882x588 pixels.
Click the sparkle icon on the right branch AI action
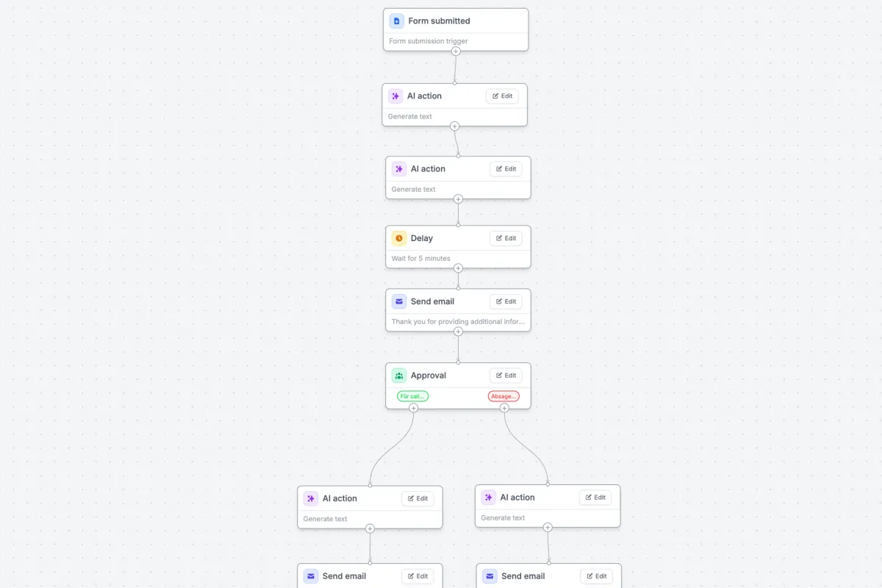489,498
